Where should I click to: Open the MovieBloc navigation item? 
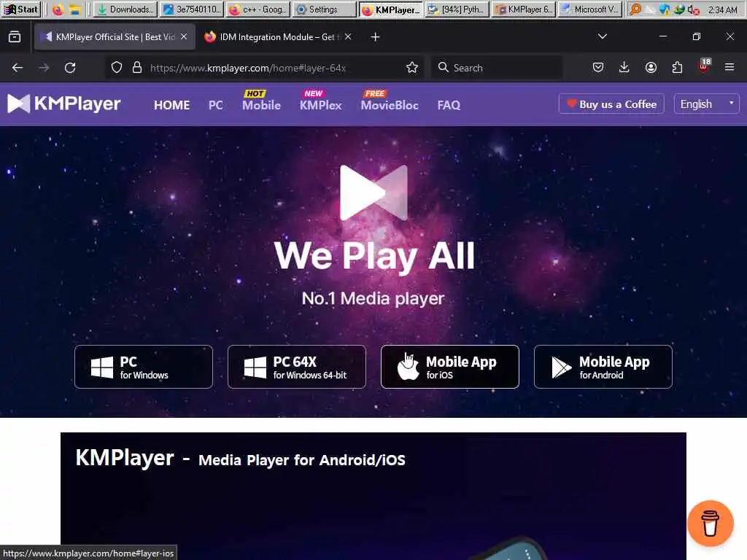click(x=390, y=105)
